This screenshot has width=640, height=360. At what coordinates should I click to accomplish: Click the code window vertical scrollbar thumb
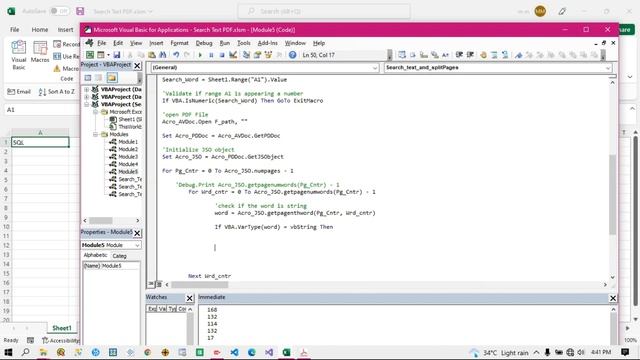[x=612, y=195]
